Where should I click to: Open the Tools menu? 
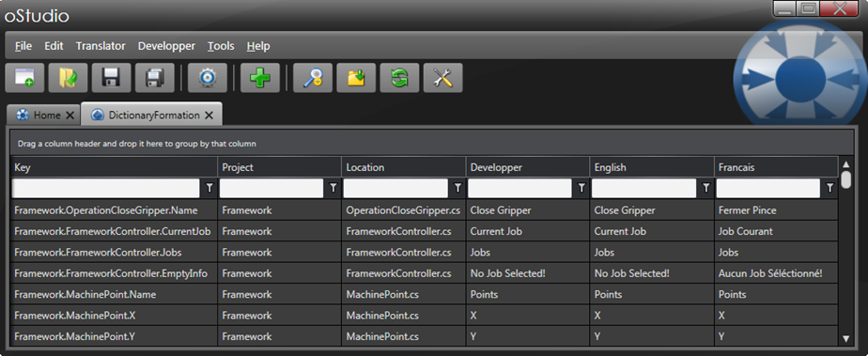point(221,46)
